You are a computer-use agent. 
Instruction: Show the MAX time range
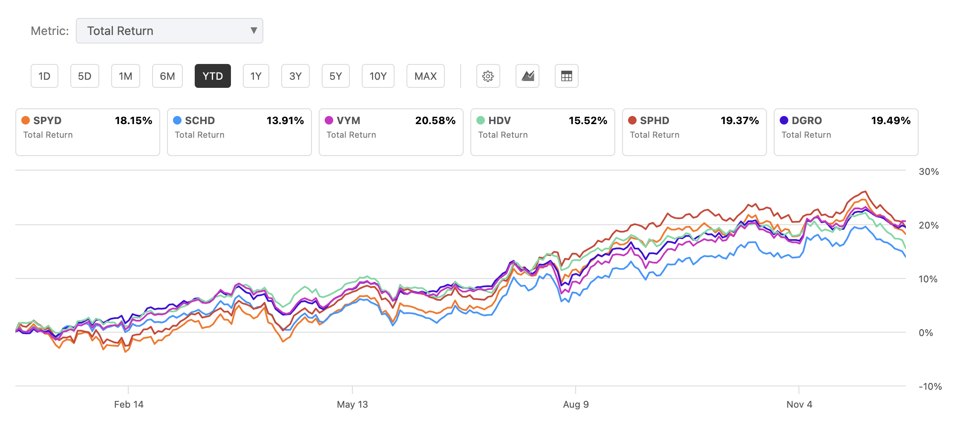click(425, 76)
